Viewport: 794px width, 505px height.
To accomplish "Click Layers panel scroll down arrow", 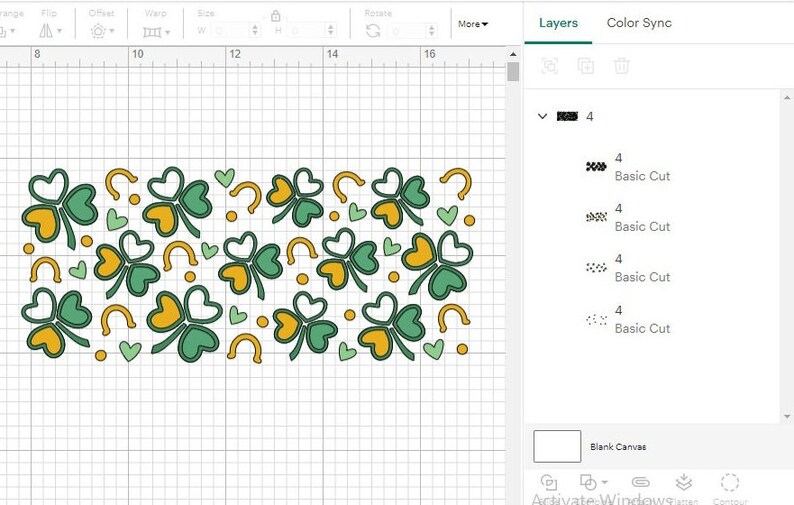I will point(786,417).
